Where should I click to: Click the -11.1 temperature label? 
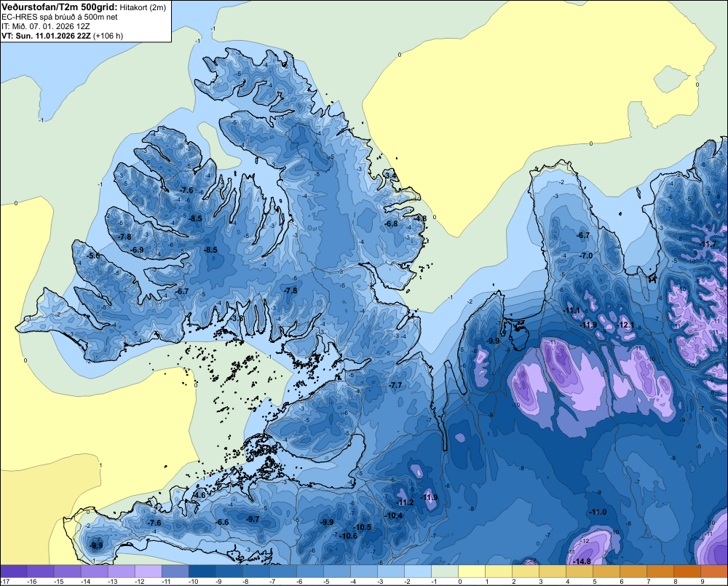[572, 310]
